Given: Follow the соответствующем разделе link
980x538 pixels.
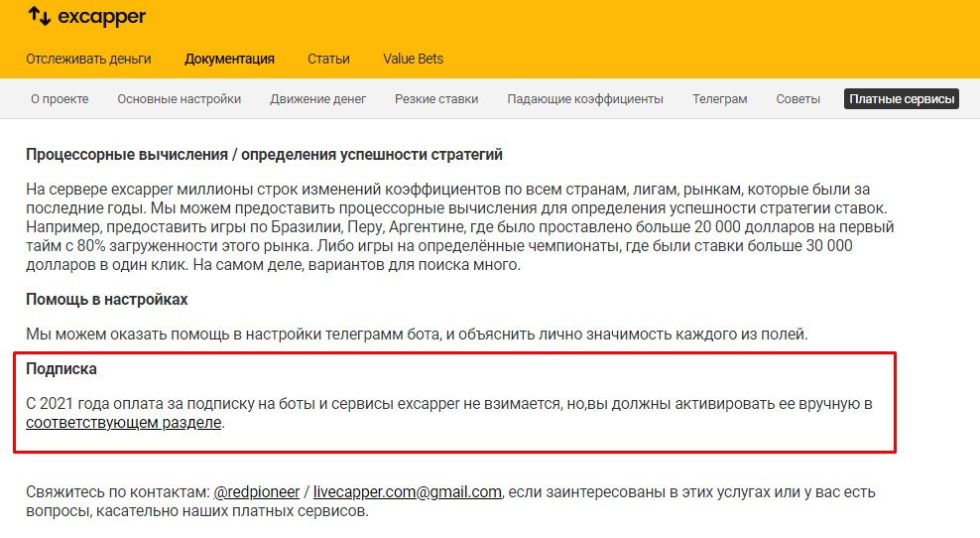Looking at the screenshot, I should 124,423.
